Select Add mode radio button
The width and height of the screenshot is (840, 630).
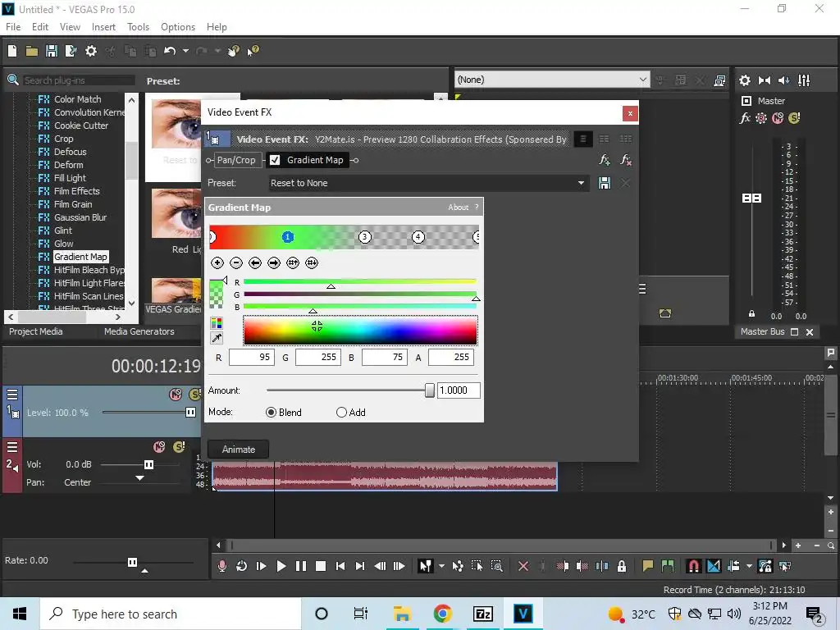click(341, 412)
